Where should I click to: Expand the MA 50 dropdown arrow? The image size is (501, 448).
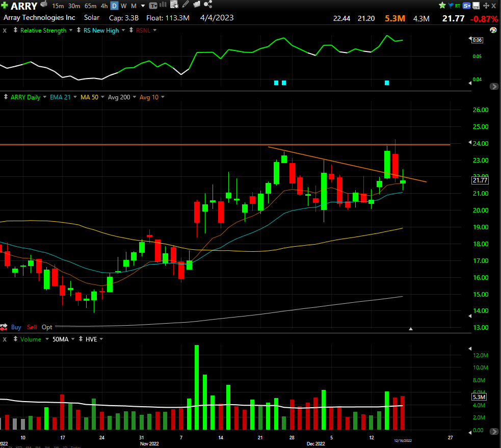102,97
